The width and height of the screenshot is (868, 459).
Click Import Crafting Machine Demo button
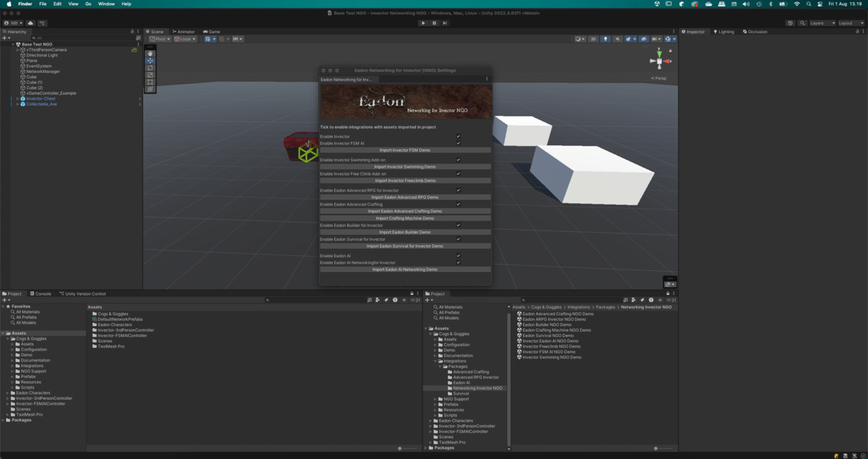click(405, 218)
